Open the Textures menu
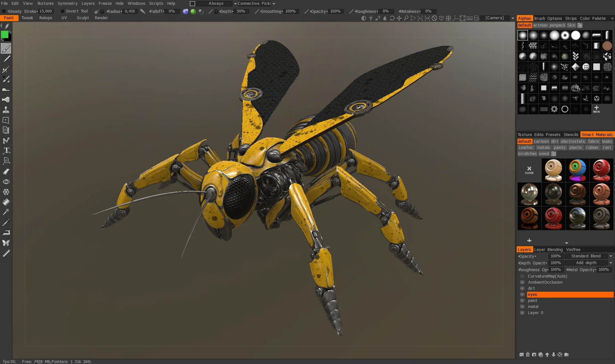 [45, 4]
